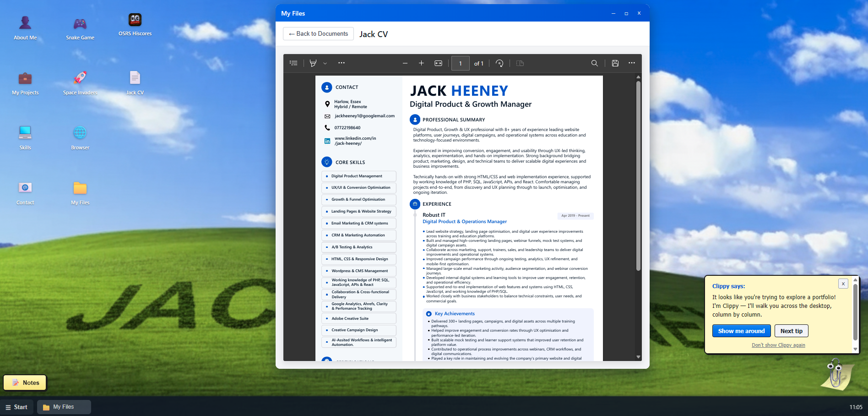Viewport: 868px width, 416px height.
Task: Close the Clippy tip bubble
Action: [x=843, y=284]
